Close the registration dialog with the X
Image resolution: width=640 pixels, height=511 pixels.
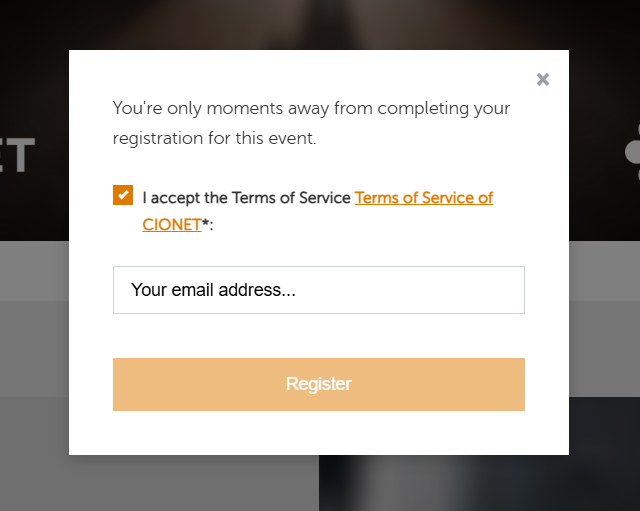tap(543, 80)
